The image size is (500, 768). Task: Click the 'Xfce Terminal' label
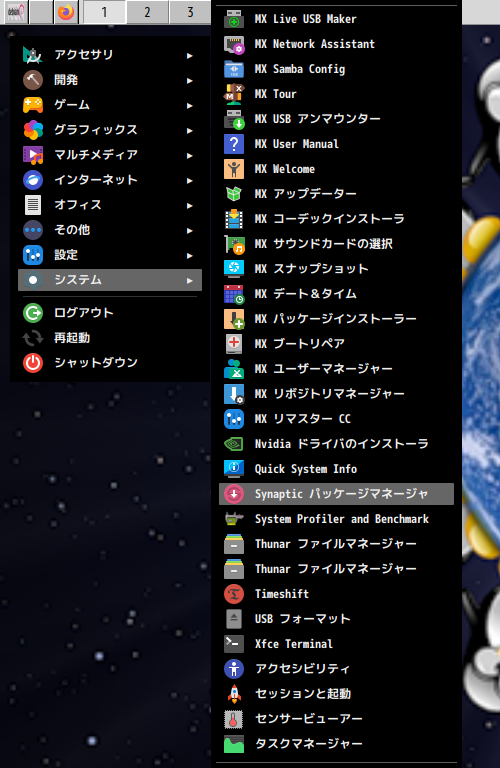click(293, 644)
